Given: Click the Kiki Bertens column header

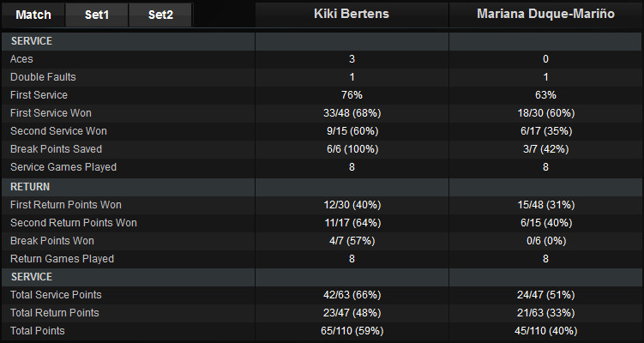Looking at the screenshot, I should [352, 15].
